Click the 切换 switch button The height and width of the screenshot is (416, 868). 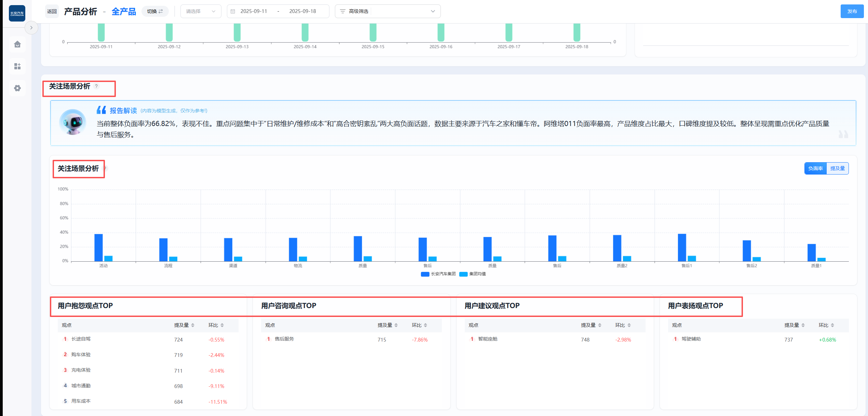pyautogui.click(x=155, y=11)
